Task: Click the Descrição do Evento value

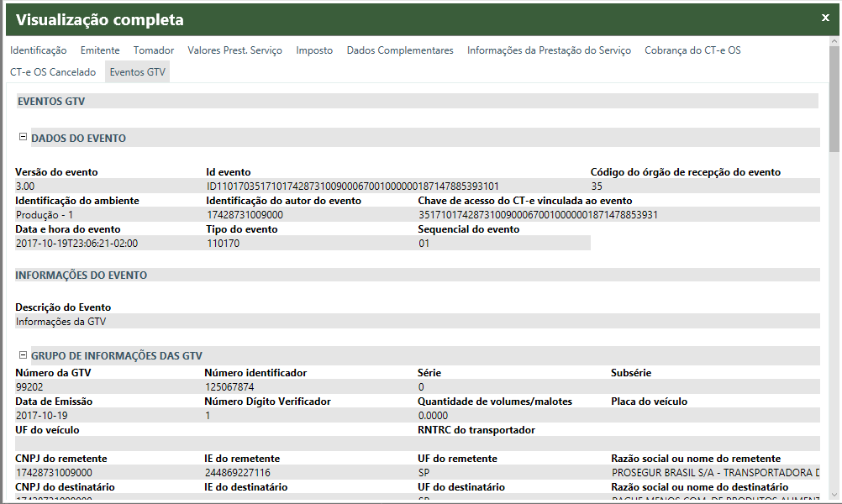Action: coord(61,321)
